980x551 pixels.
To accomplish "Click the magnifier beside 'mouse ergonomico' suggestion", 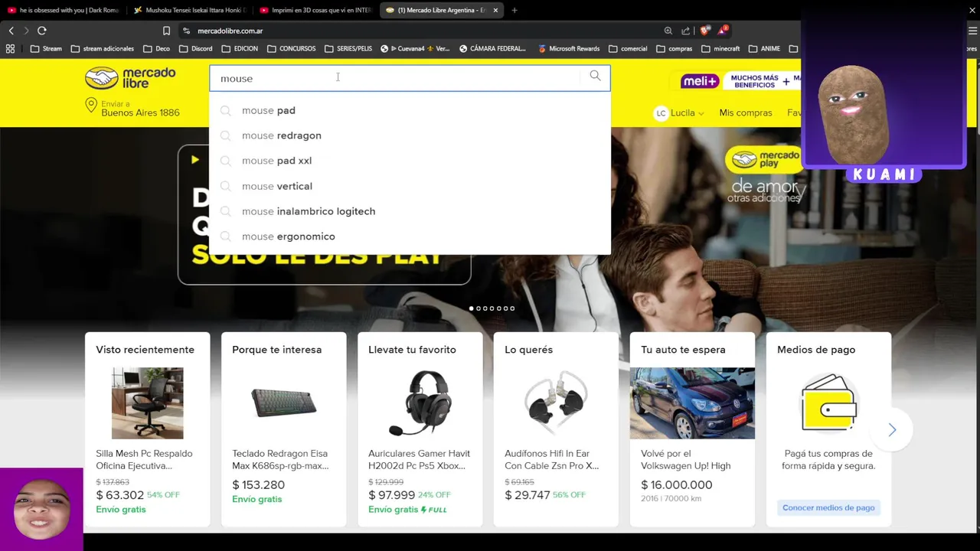I will tap(225, 236).
